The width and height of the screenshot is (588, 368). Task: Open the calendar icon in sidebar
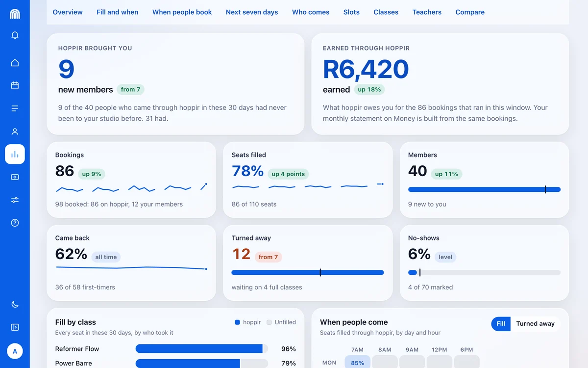point(15,85)
